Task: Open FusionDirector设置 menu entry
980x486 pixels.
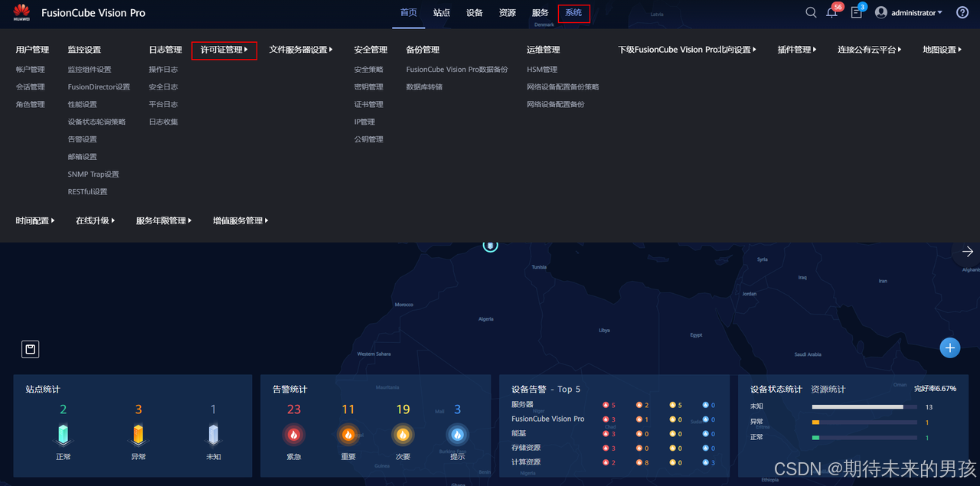Action: tap(99, 87)
